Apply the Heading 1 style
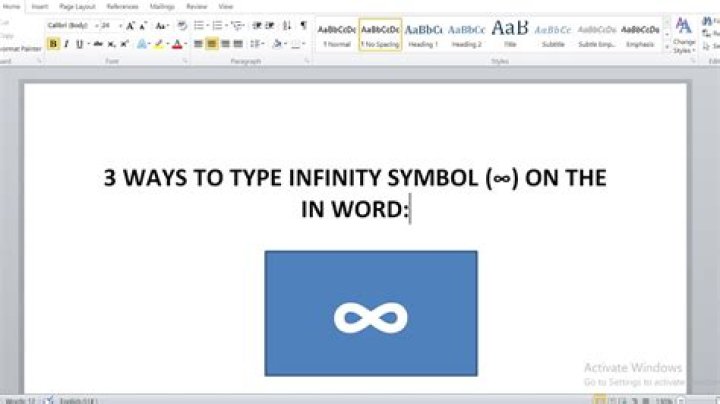Viewport: 720px width, 404px height. 422,34
